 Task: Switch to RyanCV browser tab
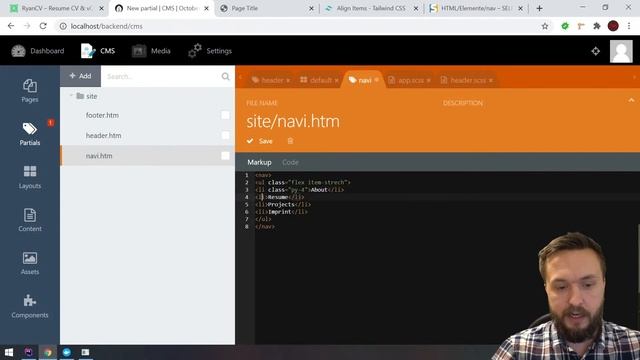point(56,8)
